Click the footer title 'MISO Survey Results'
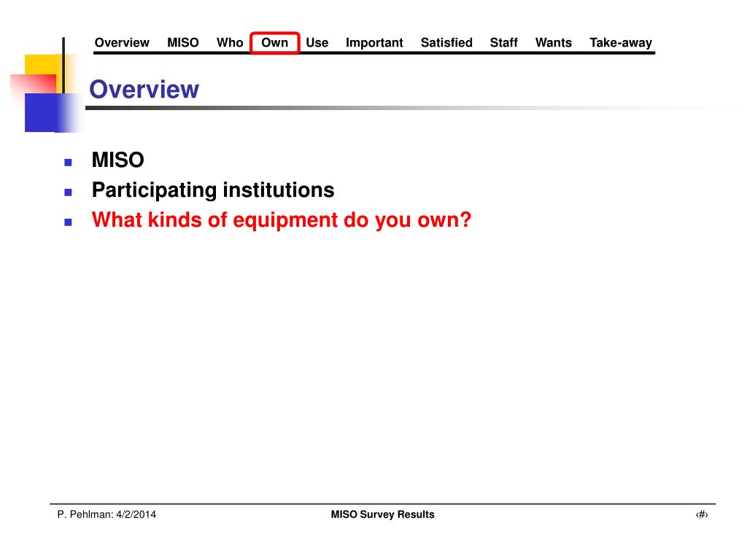 (x=382, y=515)
